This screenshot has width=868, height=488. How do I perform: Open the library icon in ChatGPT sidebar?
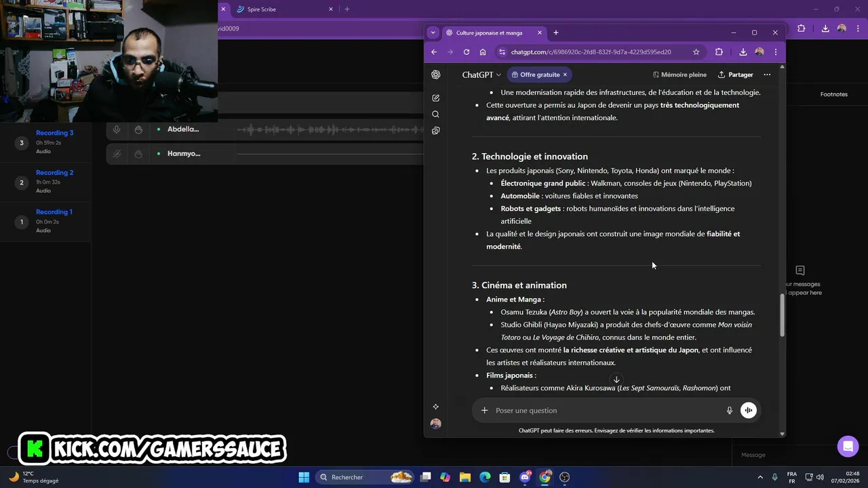point(435,131)
